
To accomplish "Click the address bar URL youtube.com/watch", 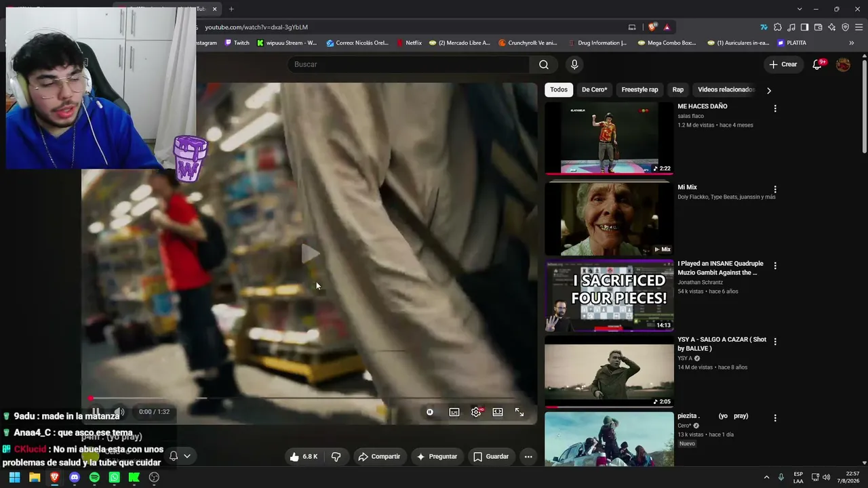I will tap(256, 27).
